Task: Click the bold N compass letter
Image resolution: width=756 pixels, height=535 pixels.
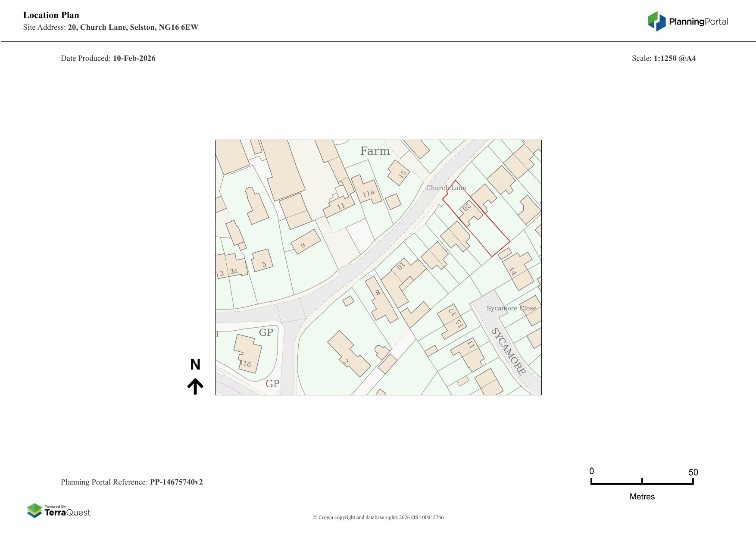Action: (195, 365)
